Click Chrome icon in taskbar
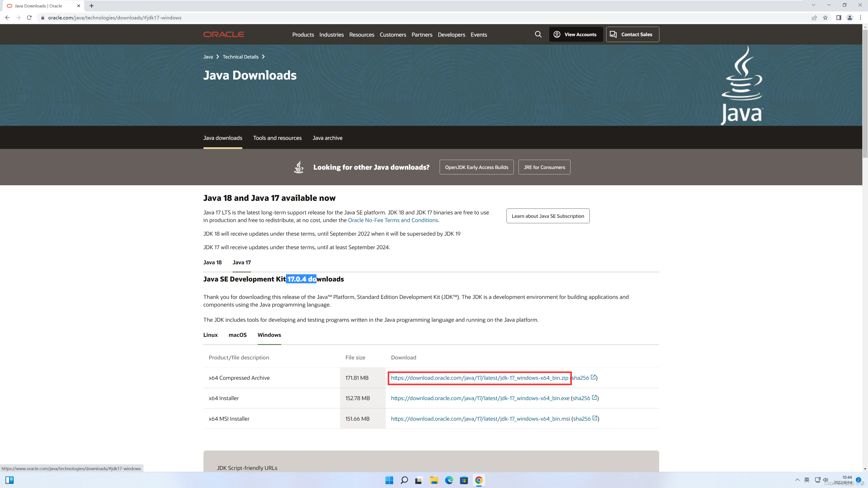This screenshot has height=488, width=868. tap(479, 480)
